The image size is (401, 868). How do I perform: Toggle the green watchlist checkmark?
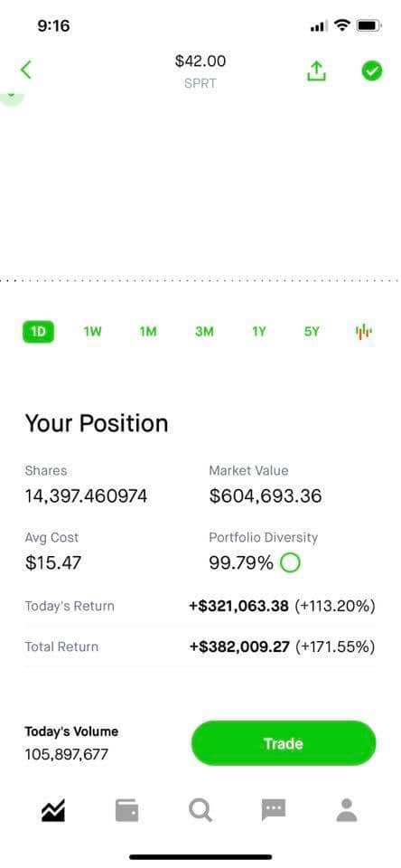[x=372, y=71]
